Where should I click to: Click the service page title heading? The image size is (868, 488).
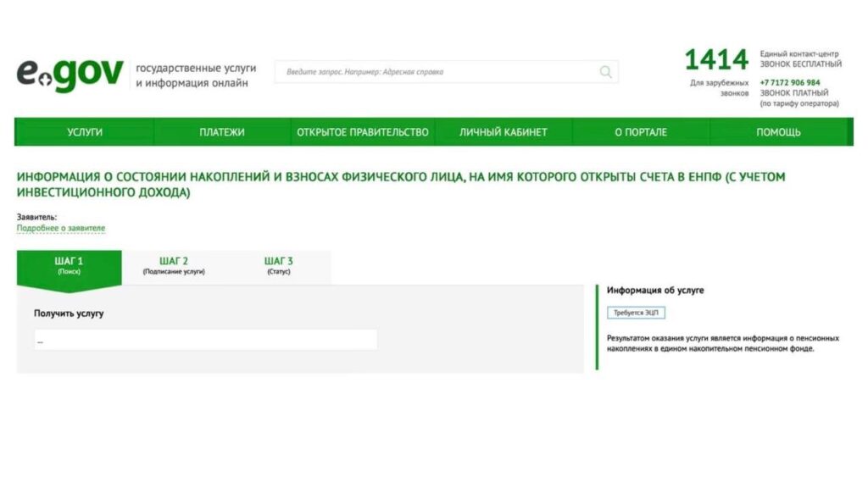pyautogui.click(x=401, y=184)
